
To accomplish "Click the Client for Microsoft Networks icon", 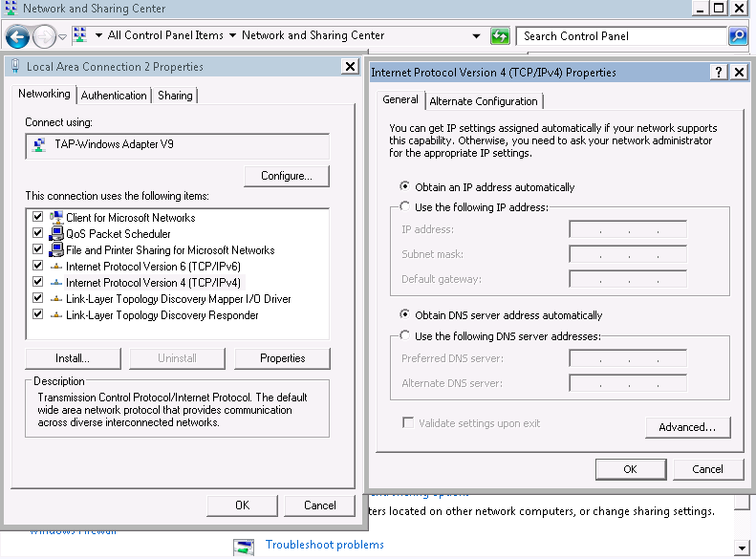I will (56, 217).
